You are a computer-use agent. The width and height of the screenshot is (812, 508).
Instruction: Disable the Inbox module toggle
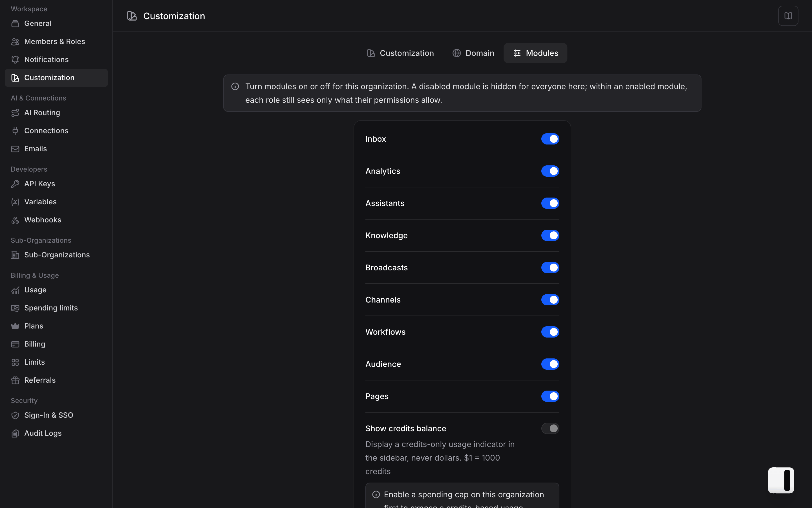click(x=550, y=139)
